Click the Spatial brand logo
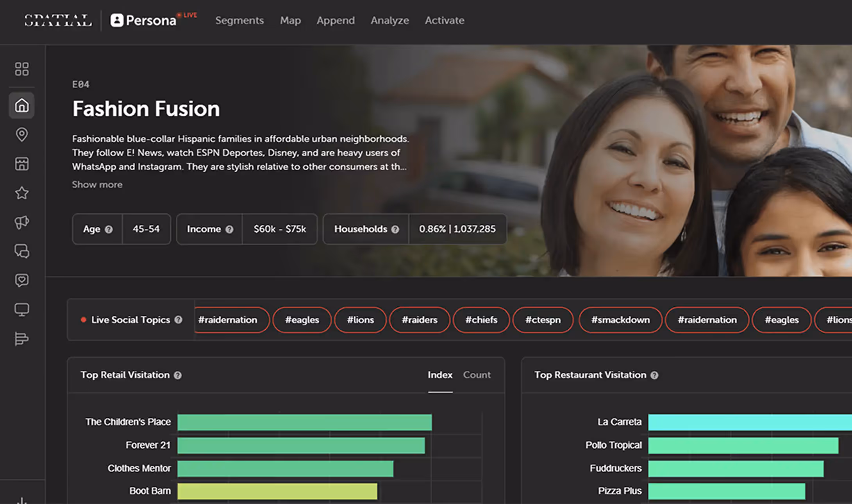Screen dimensions: 852x504 coord(58,20)
